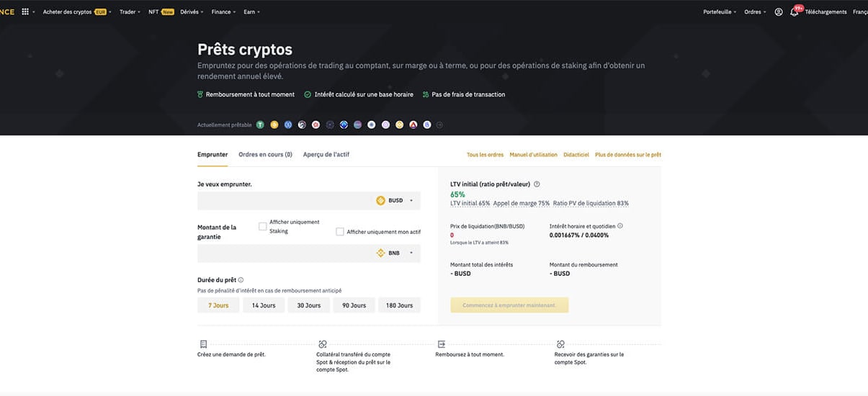Click Ratio PV de liquidation 83% text
Image resolution: width=868 pixels, height=396 pixels.
click(x=591, y=203)
